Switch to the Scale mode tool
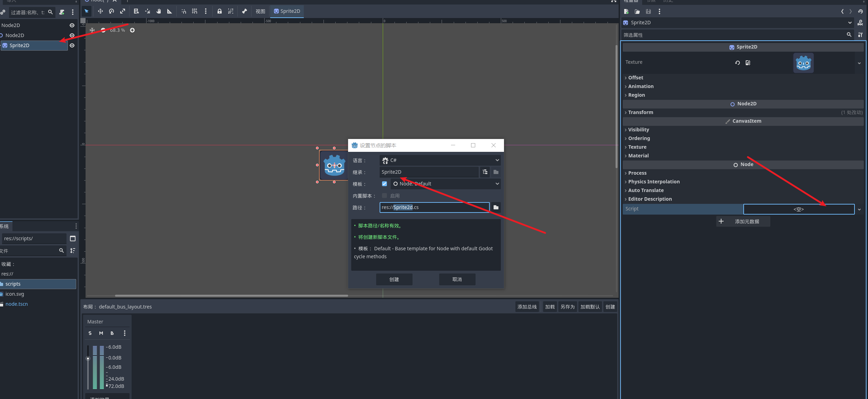868x399 pixels. pyautogui.click(x=123, y=11)
